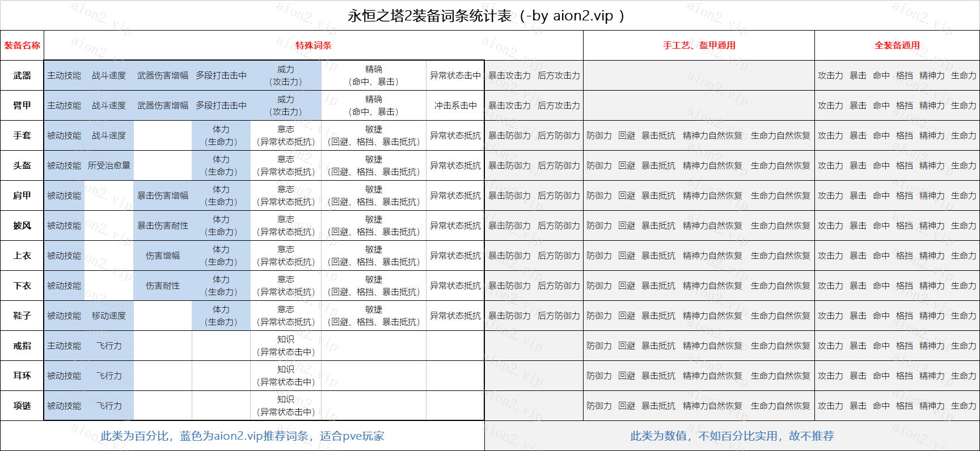The image size is (980, 451).
Task: Click the 特殊词条 header cell
Action: click(x=313, y=45)
